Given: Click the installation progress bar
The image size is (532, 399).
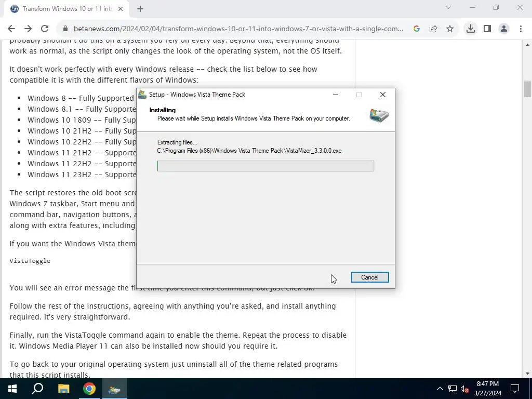Looking at the screenshot, I should [265, 166].
